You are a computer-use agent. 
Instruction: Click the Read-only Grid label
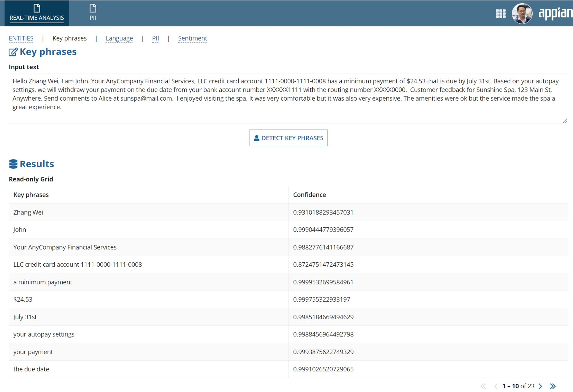click(31, 179)
